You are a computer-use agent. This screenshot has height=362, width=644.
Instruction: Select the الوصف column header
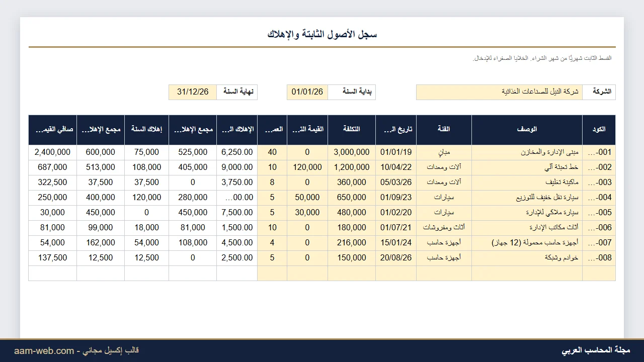point(527,130)
